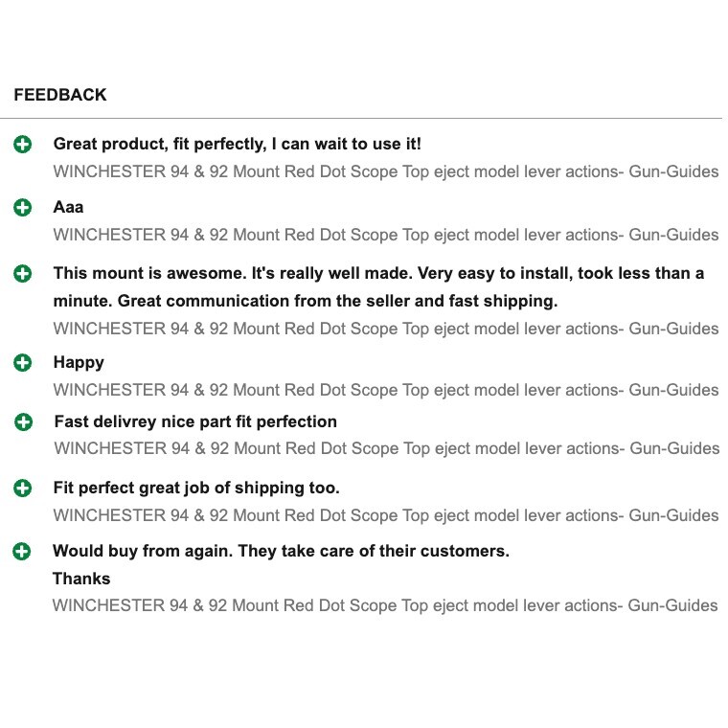Click the green plus icon beside "This mount is awesome"
Viewport: 728px width, 728px height.
pyautogui.click(x=23, y=274)
